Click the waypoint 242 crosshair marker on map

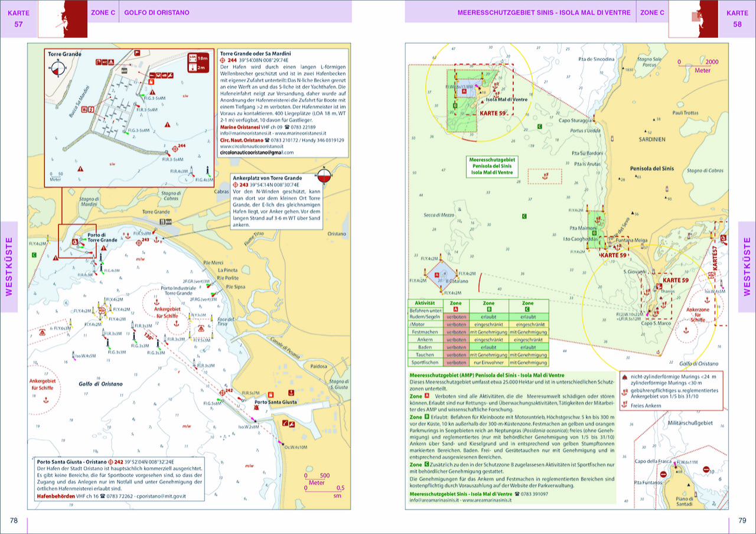pyautogui.click(x=222, y=392)
